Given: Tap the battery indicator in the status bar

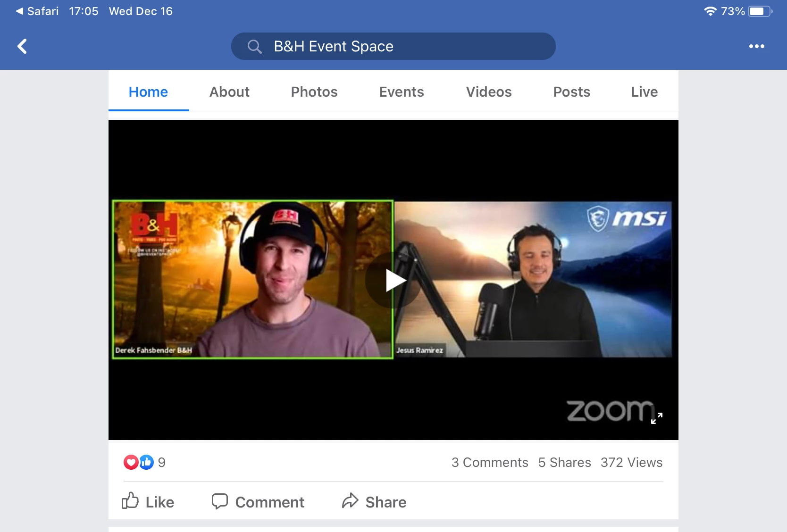Looking at the screenshot, I should (x=760, y=11).
